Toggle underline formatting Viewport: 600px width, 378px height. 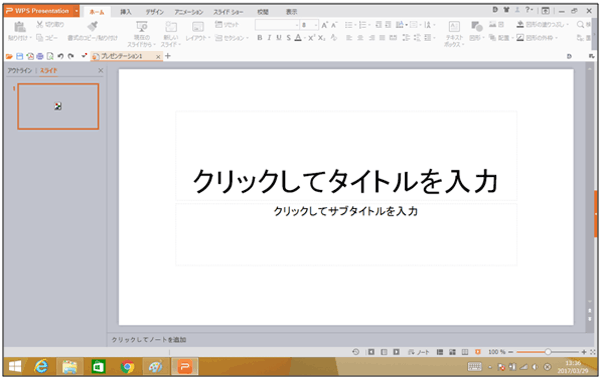[x=279, y=37]
